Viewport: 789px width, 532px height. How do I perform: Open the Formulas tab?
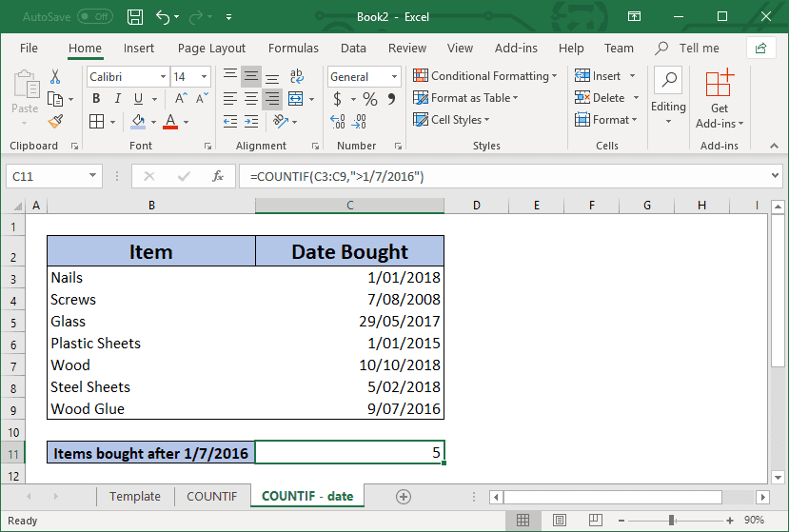(293, 49)
